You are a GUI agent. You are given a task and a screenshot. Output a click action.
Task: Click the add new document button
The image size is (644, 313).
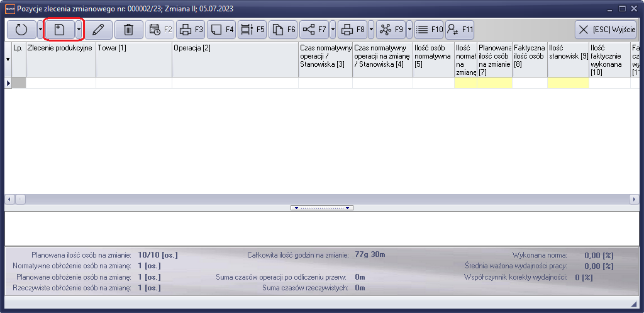60,30
